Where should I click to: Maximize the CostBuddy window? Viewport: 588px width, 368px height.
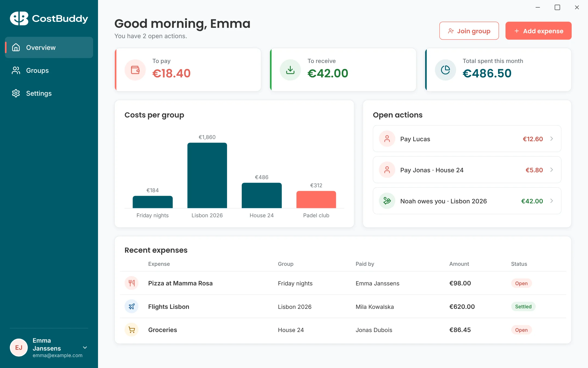click(557, 7)
